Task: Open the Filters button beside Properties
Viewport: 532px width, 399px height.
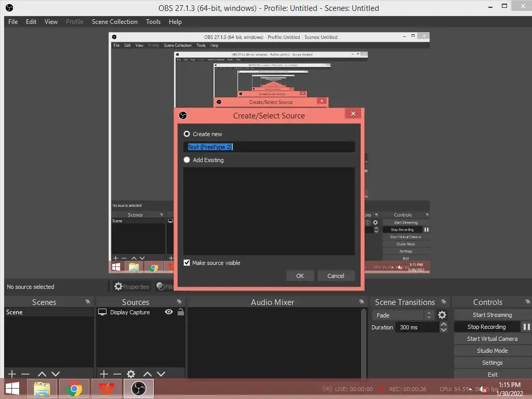Action: 165,287
